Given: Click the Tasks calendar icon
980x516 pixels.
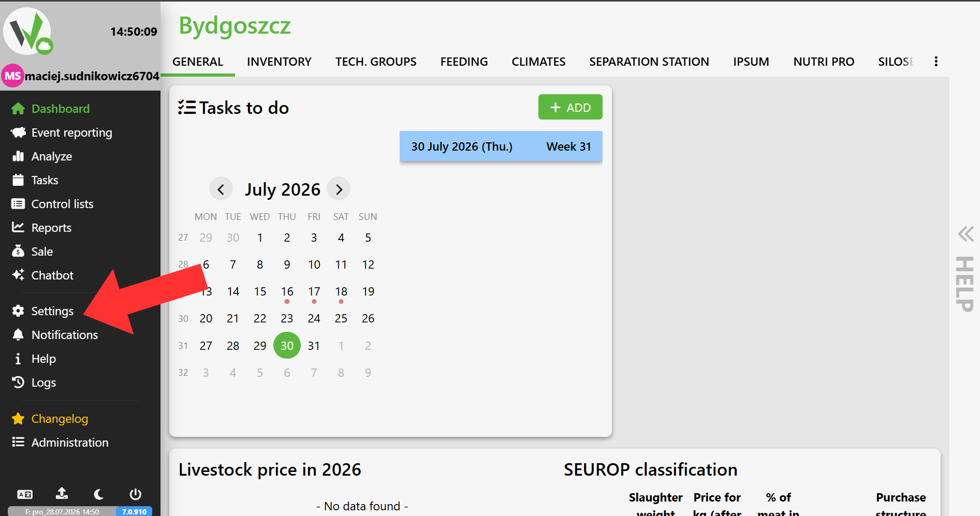Looking at the screenshot, I should (x=18, y=180).
